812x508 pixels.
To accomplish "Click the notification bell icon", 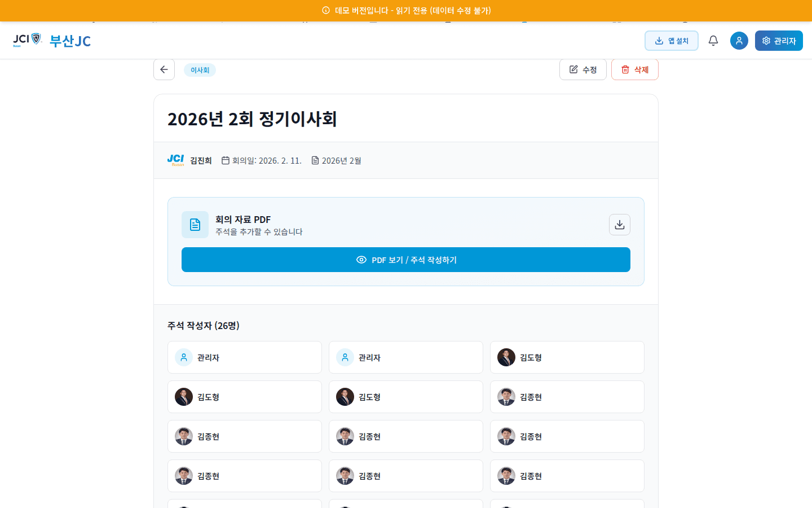I will pos(713,41).
